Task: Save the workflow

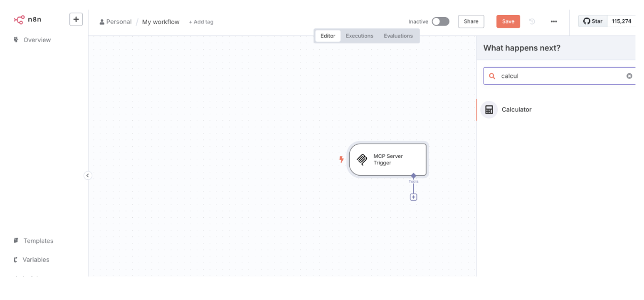Action: click(508, 21)
